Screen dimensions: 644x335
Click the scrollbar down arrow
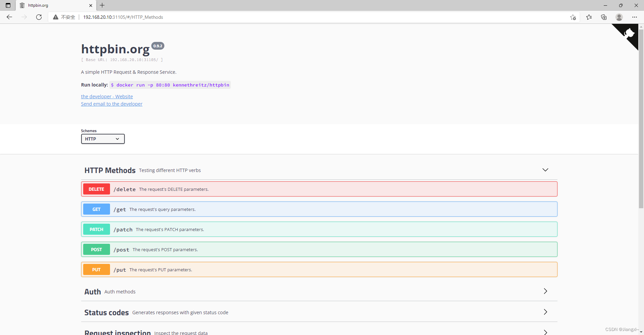pyautogui.click(x=641, y=332)
